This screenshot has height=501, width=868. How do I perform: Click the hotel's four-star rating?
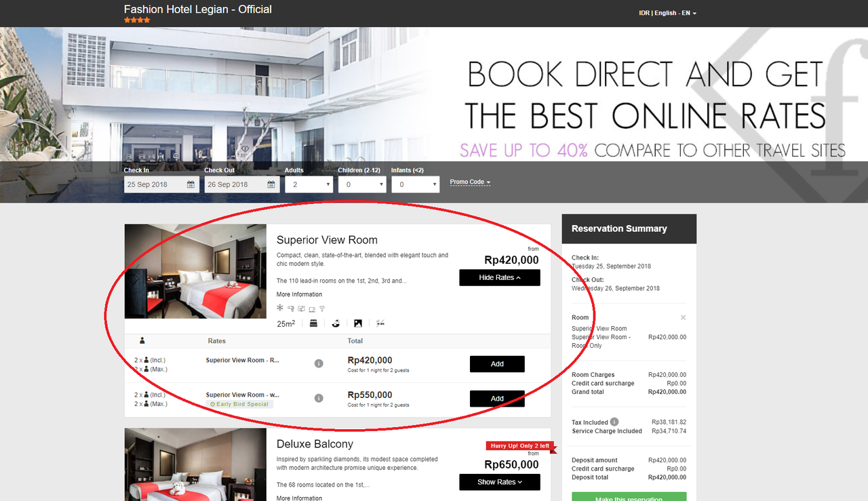point(137,20)
